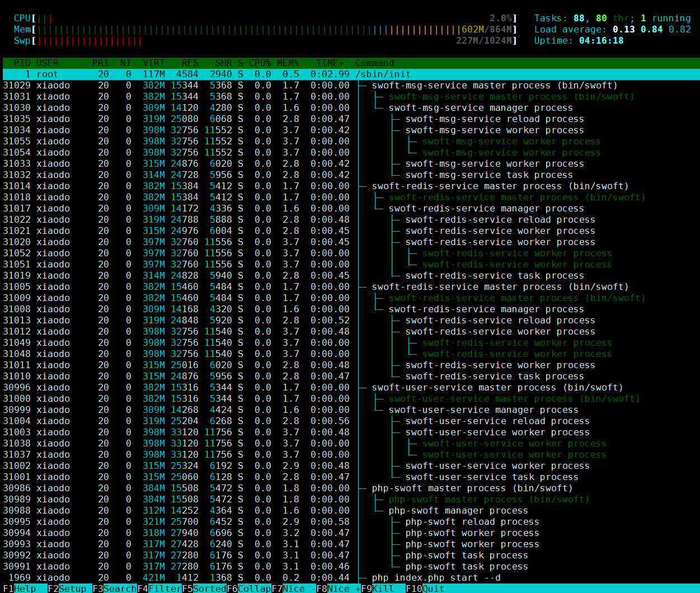
Task: Click the Mem usage meter bar
Action: [266, 29]
